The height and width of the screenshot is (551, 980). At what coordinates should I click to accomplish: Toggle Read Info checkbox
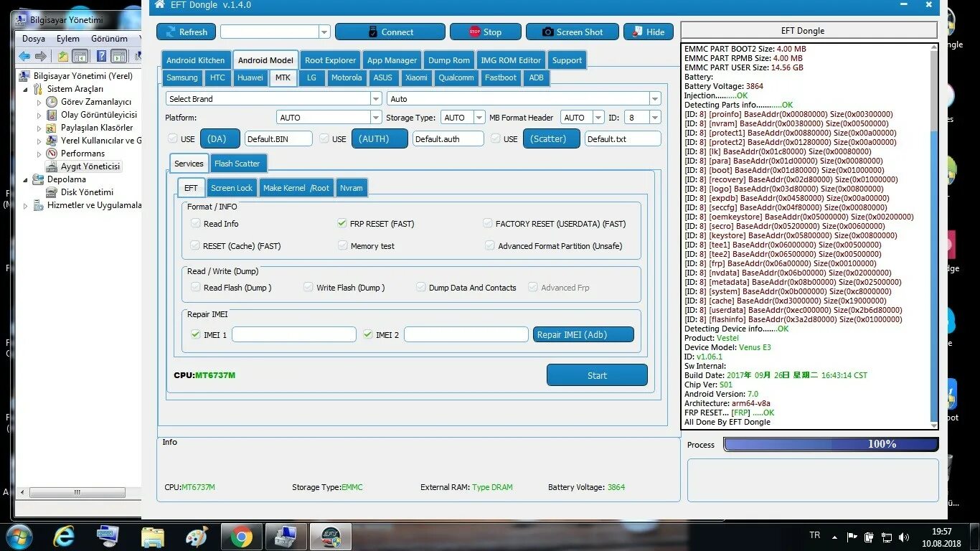point(196,223)
